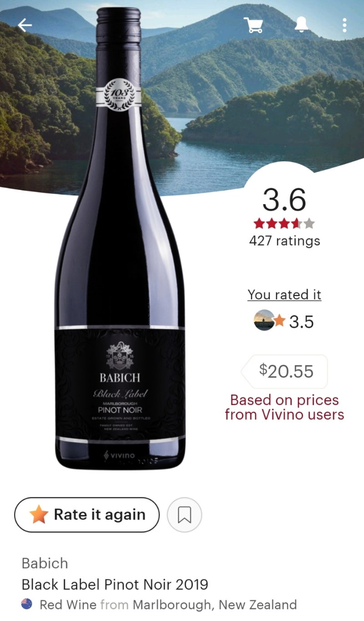Image resolution: width=364 pixels, height=621 pixels.
Task: Open the You rated it link
Action: pos(284,295)
